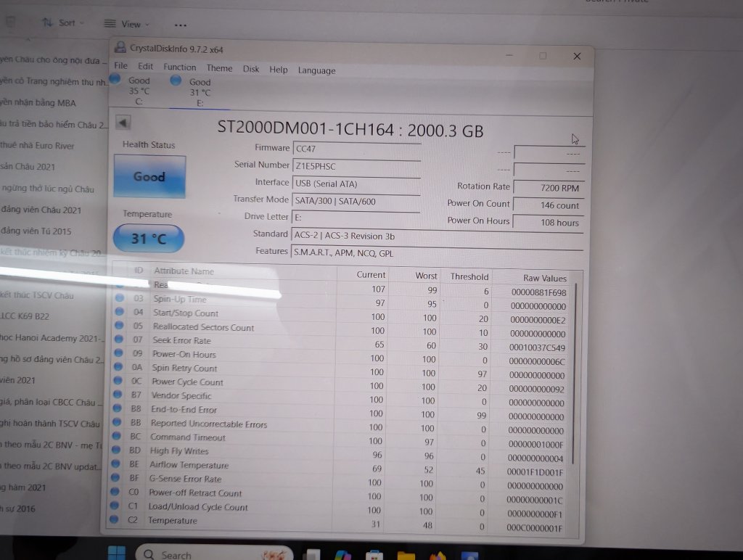Viewport: 743px width, 560px height.
Task: Open the Edit menu
Action: point(145,66)
